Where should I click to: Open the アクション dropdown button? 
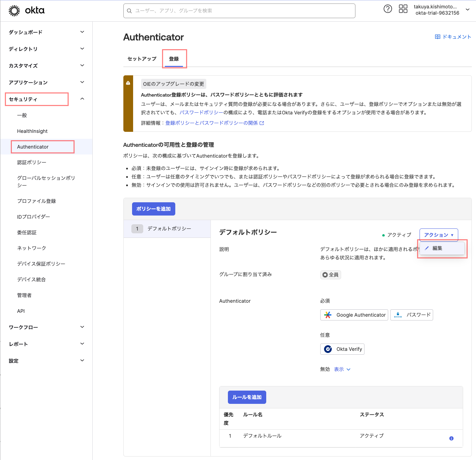[x=438, y=235]
